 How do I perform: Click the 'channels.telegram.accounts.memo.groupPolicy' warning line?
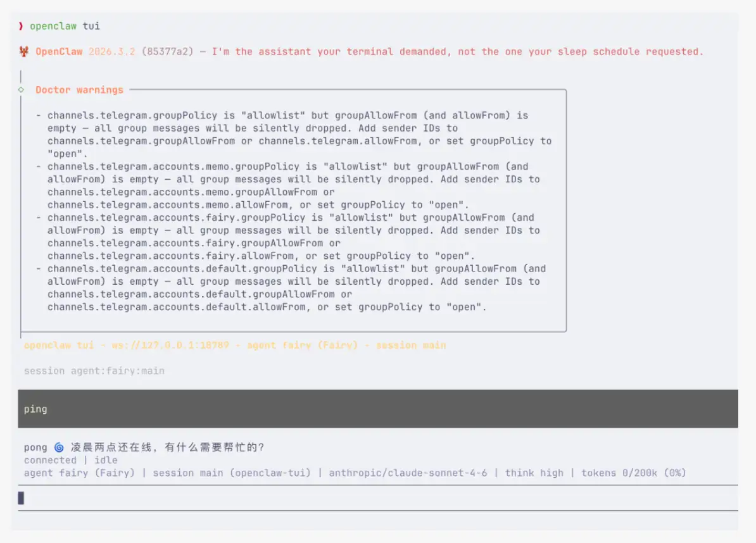(288, 166)
